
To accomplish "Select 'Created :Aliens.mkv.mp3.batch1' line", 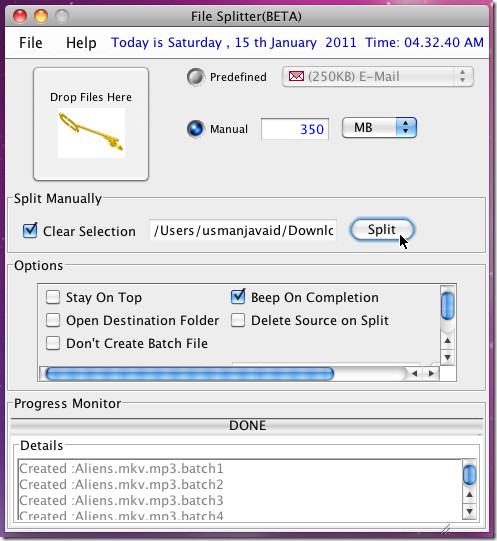I will [x=121, y=469].
